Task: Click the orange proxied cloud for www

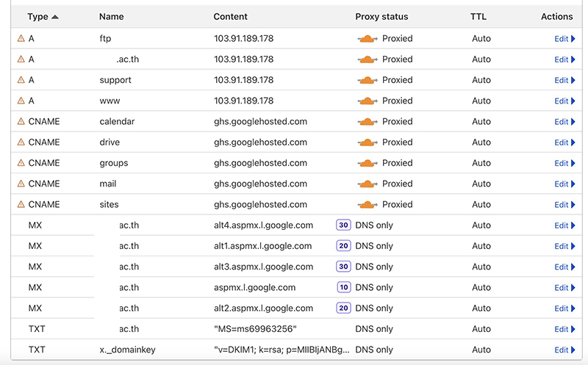Action: click(x=367, y=101)
